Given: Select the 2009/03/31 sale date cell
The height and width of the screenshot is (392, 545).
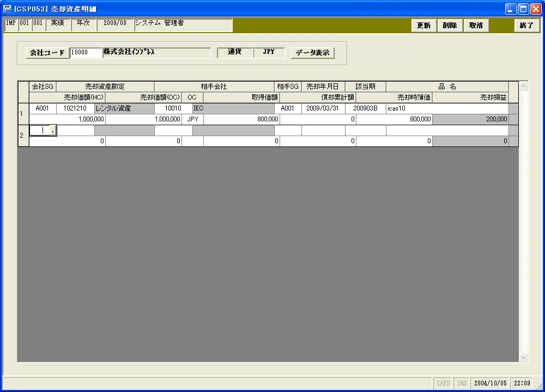Looking at the screenshot, I should coord(323,108).
